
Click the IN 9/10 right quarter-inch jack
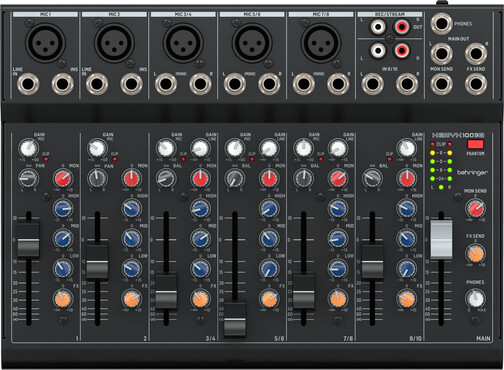pos(407,84)
